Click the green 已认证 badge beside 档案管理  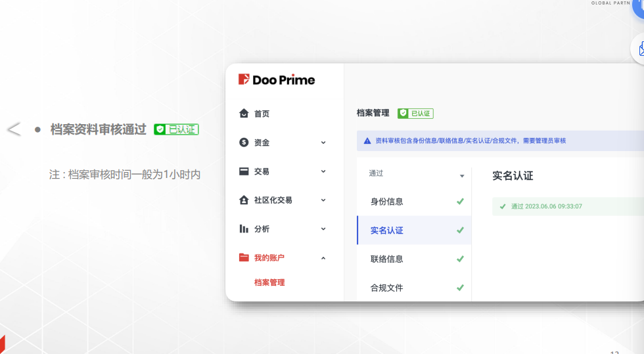415,114
